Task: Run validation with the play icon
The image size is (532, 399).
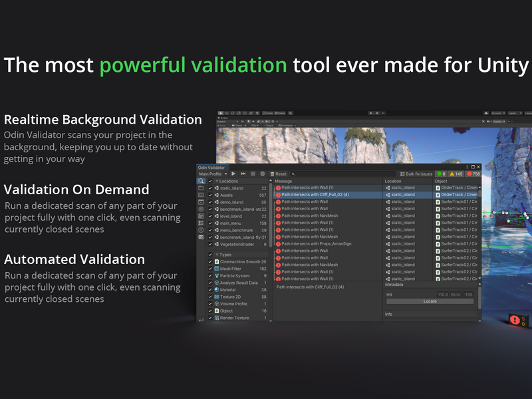Action: coord(233,174)
